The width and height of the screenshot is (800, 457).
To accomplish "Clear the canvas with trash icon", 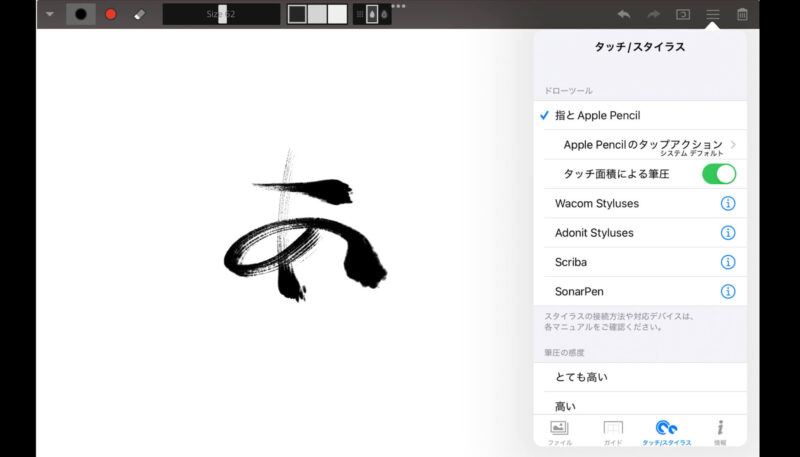I will pyautogui.click(x=742, y=14).
